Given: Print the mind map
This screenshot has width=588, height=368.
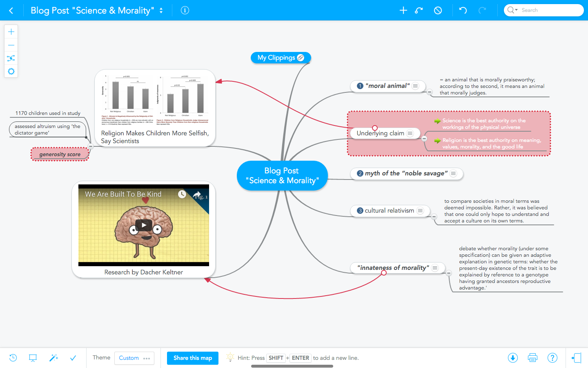Looking at the screenshot, I should (x=532, y=358).
